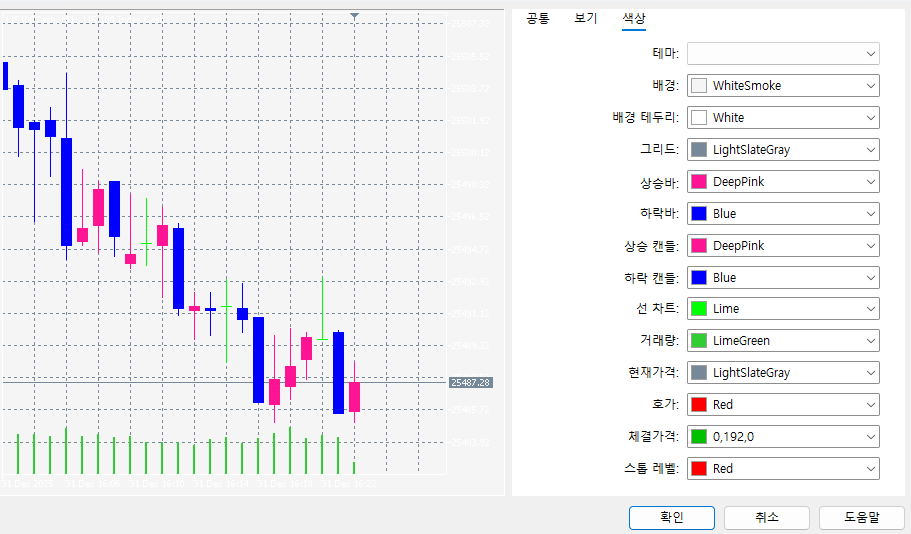This screenshot has height=534, width=911.
Task: Select the 색상 tab
Action: point(634,18)
